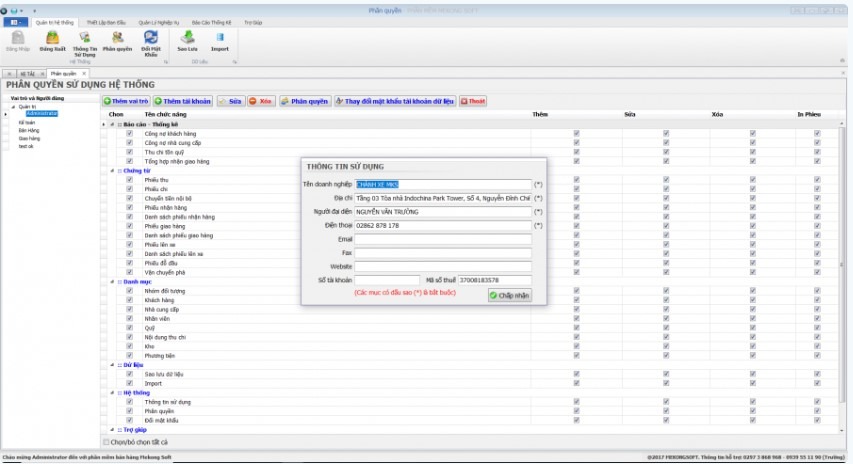Uncheck the Công nợ khách hàng row checkbox

click(x=129, y=133)
